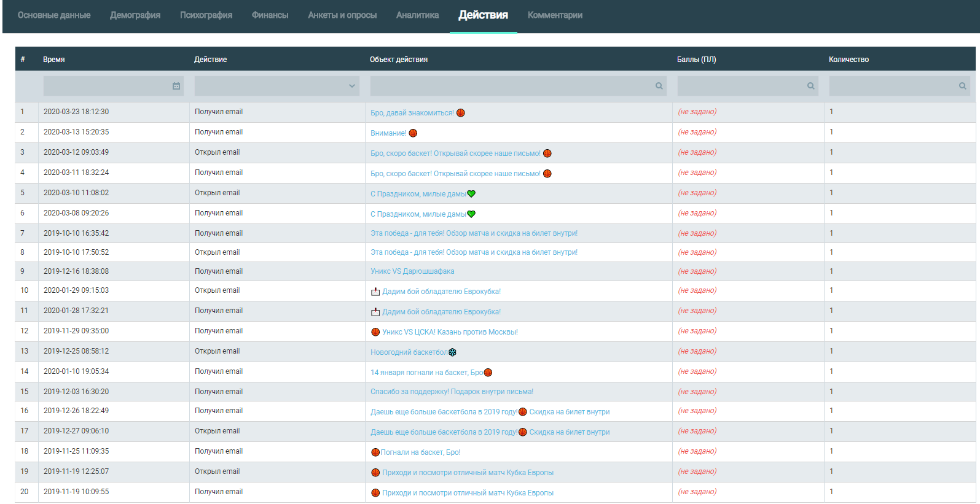
Task: Click 'Новогодний баскетбол' email link
Action: coord(409,352)
